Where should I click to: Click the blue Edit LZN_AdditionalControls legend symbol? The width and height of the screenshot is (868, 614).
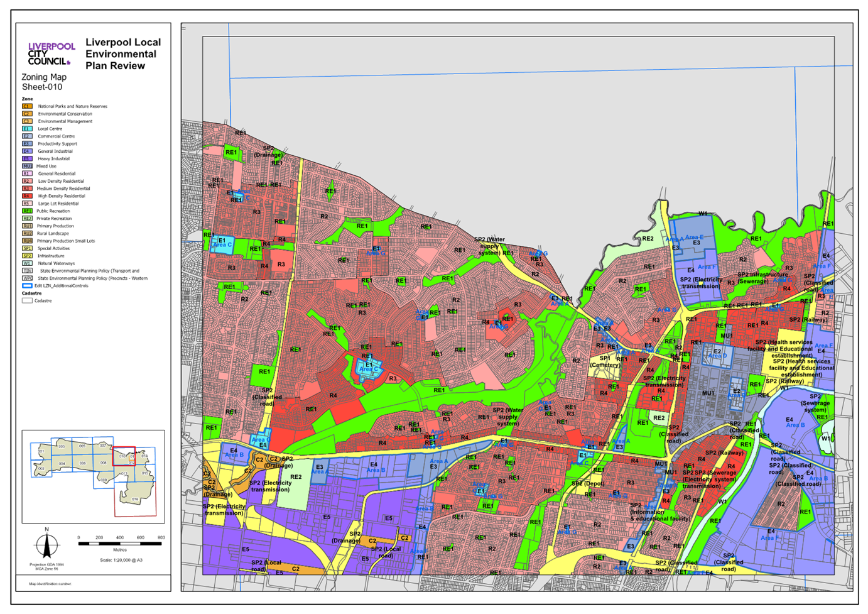pos(27,286)
